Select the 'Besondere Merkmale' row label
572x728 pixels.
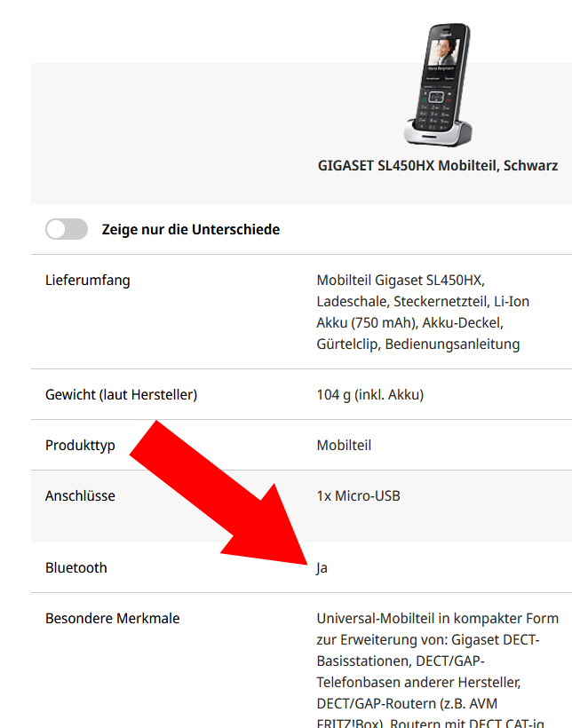tap(113, 619)
